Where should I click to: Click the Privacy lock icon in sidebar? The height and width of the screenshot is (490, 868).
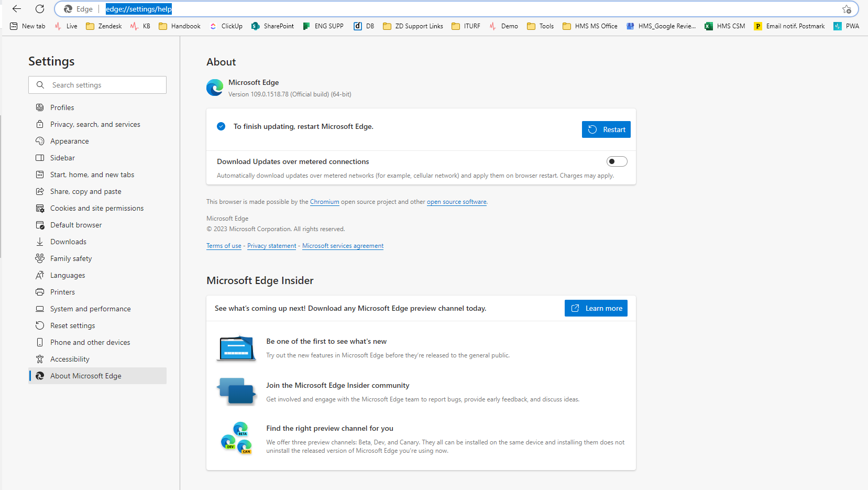point(40,124)
